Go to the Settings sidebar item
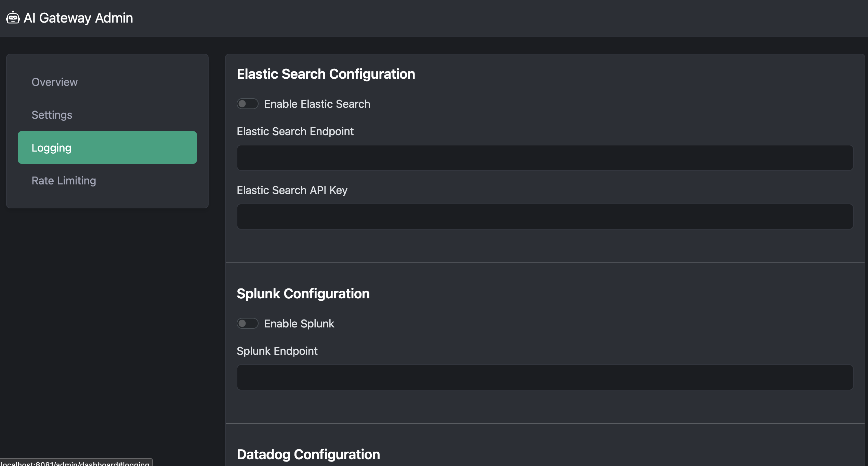The height and width of the screenshot is (466, 868). click(x=52, y=115)
